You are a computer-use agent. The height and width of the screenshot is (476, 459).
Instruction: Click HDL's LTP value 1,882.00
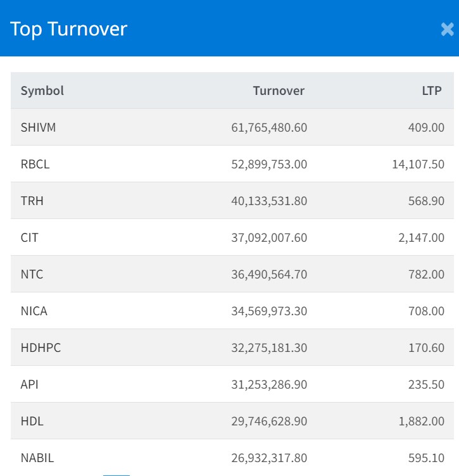[x=422, y=421]
